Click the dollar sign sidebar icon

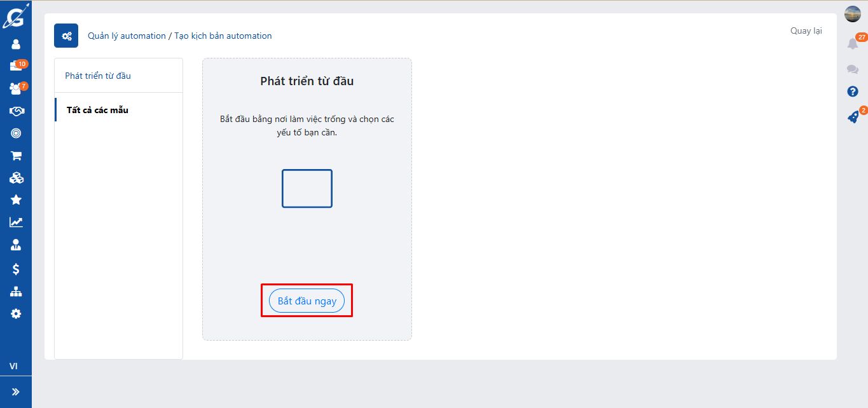point(16,269)
